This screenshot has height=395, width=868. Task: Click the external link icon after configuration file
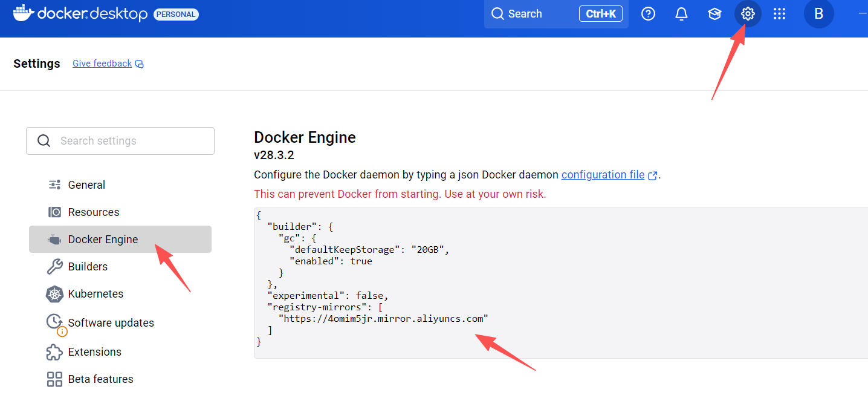pos(652,175)
